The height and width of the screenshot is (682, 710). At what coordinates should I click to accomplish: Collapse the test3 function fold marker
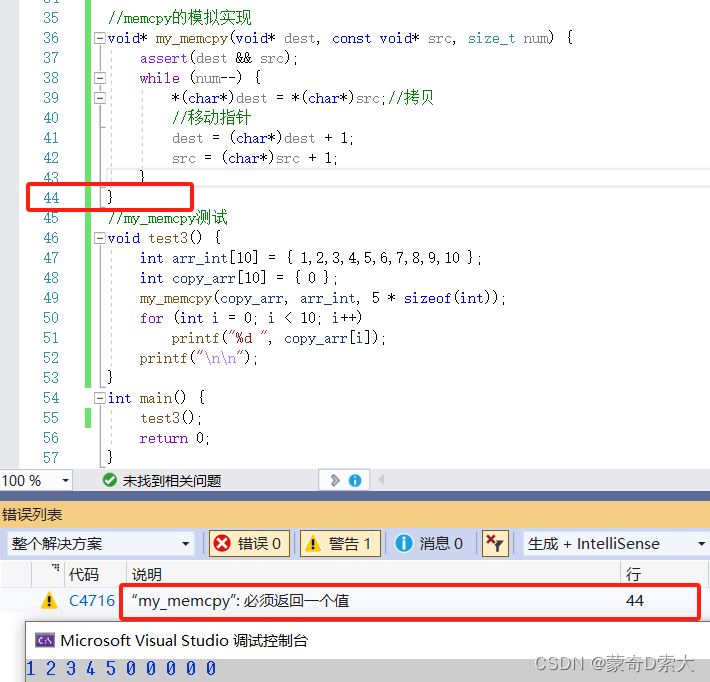(x=99, y=238)
